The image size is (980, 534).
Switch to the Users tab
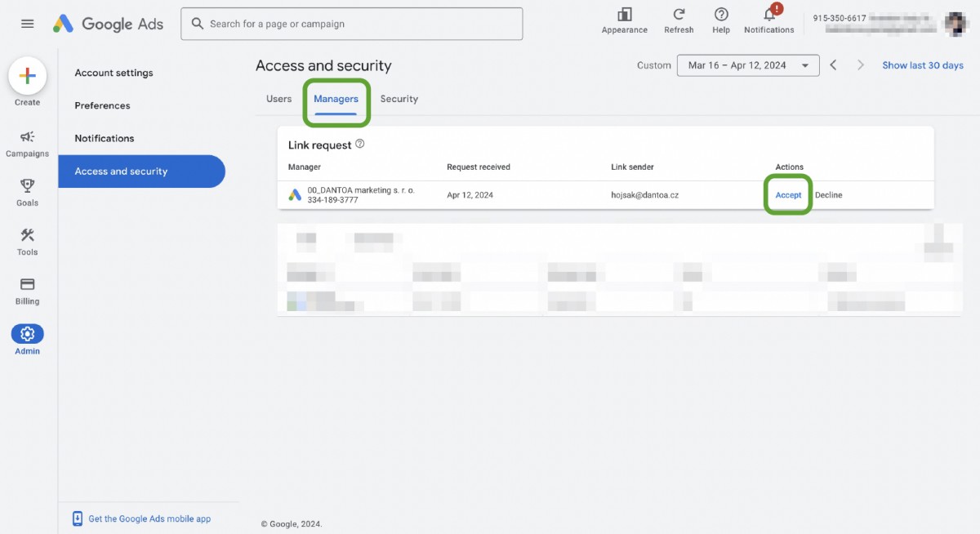(278, 99)
